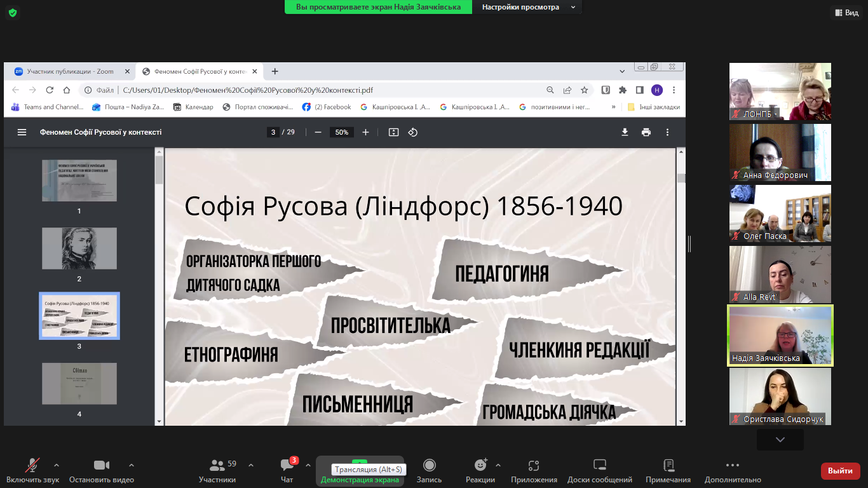Click the green encryption shield icon

pos(12,13)
